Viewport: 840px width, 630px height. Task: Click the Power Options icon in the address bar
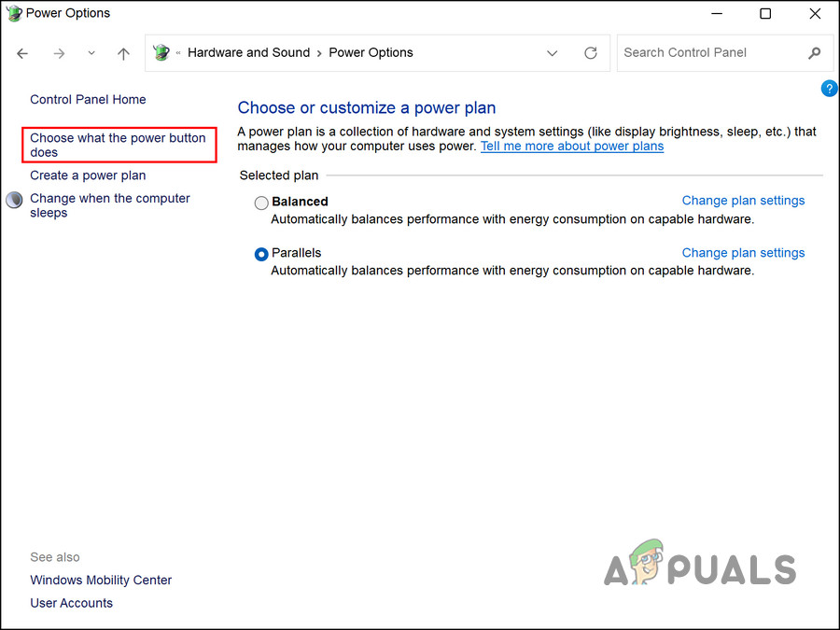point(161,52)
